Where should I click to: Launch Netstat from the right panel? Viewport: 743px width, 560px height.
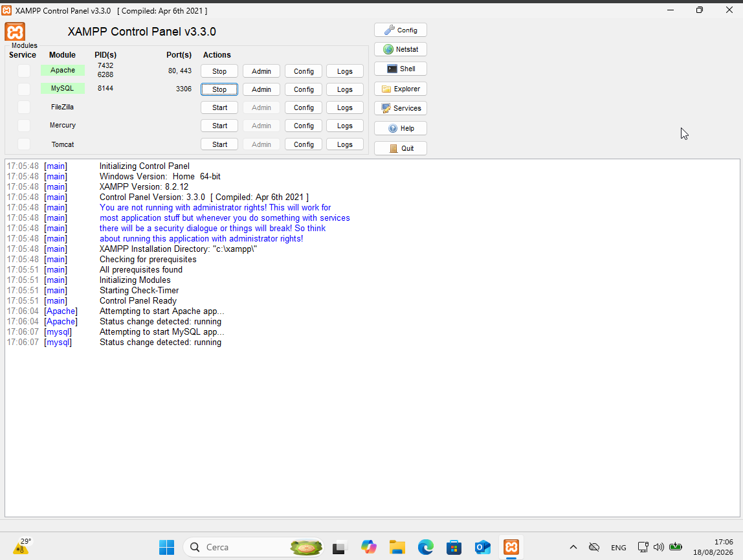pos(401,49)
